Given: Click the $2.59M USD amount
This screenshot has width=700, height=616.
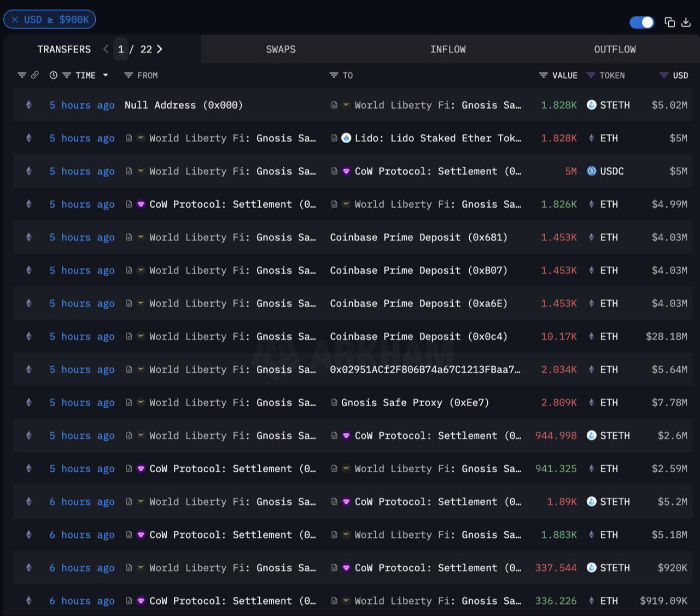Looking at the screenshot, I should click(x=669, y=469).
